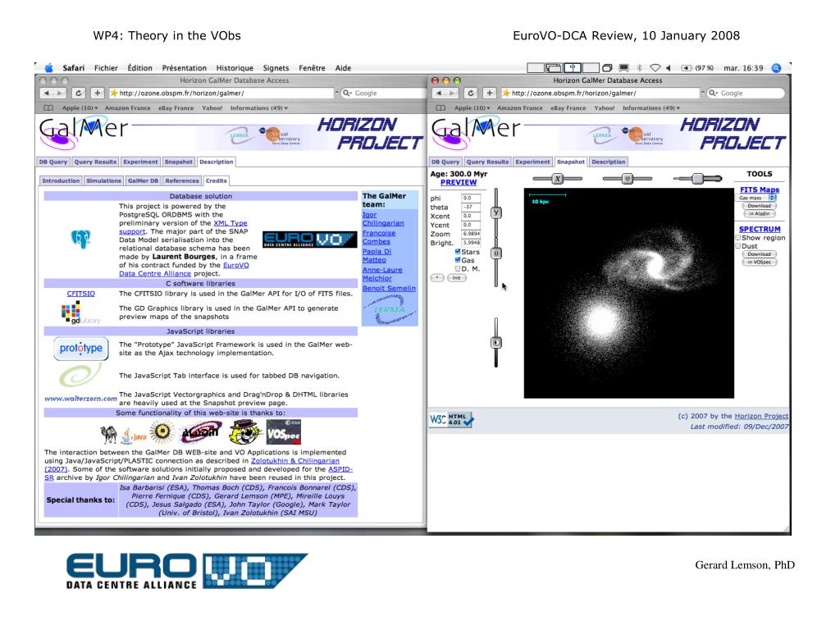Open the Signets menu
The image size is (840, 630).
click(x=276, y=68)
